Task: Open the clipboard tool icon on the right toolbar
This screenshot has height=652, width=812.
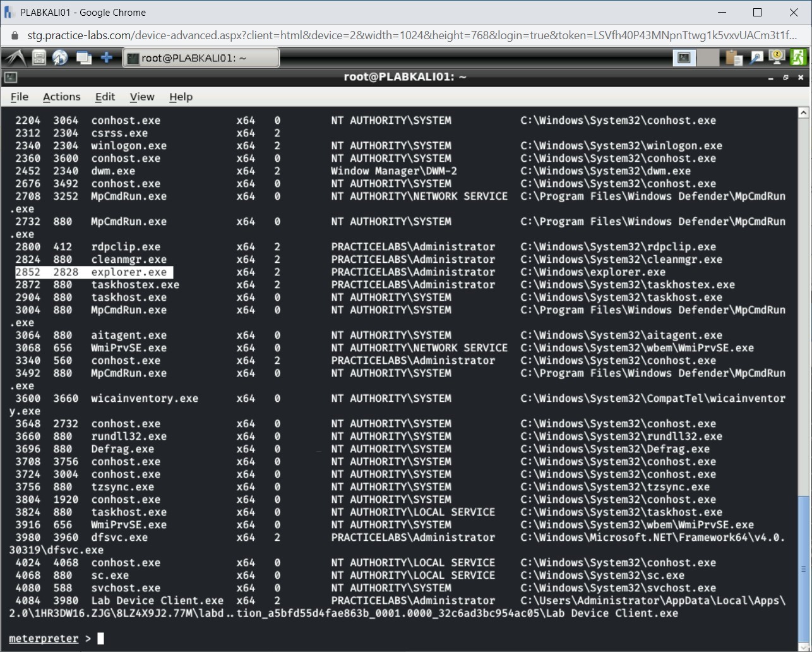Action: [734, 57]
